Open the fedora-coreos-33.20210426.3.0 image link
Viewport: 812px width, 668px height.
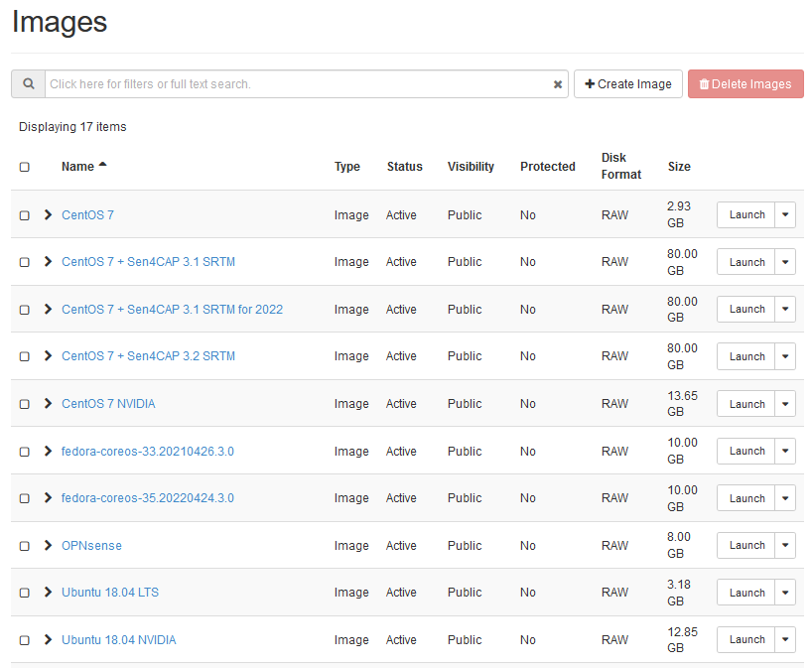pos(148,451)
